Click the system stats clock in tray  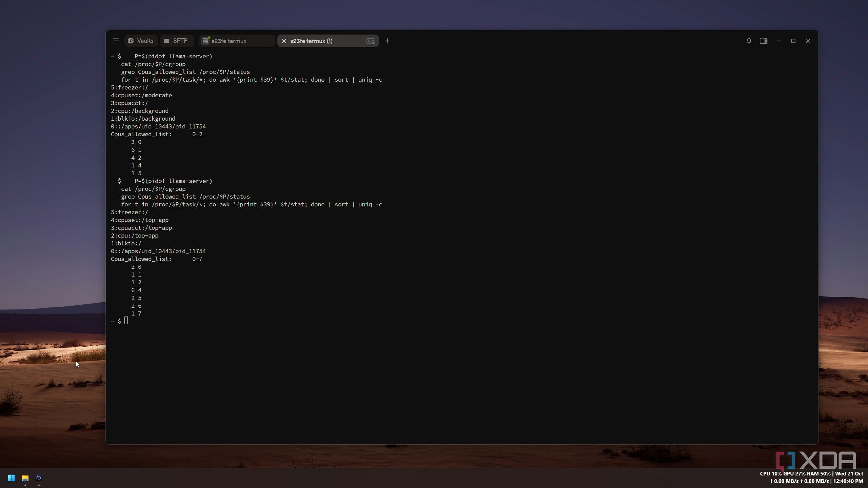click(811, 477)
